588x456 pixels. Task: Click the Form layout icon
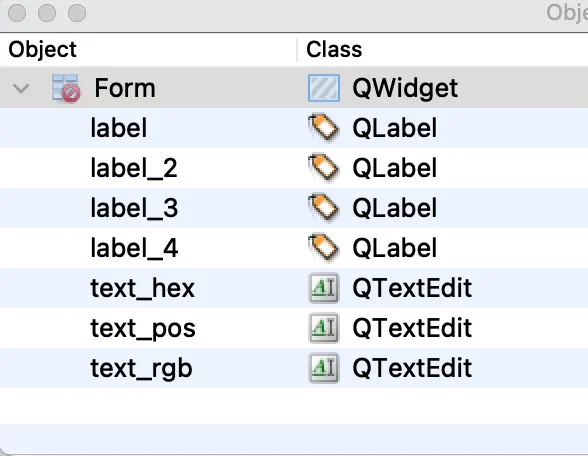66,88
